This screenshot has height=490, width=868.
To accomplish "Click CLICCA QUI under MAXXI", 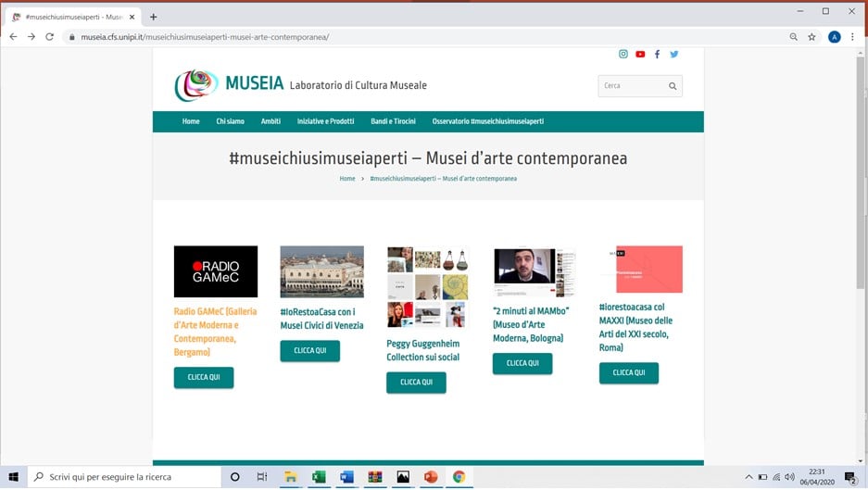I will point(629,373).
